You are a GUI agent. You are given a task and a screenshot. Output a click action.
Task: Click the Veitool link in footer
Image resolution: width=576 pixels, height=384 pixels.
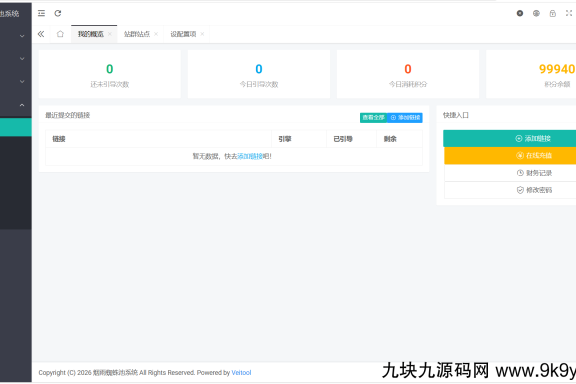(241, 373)
